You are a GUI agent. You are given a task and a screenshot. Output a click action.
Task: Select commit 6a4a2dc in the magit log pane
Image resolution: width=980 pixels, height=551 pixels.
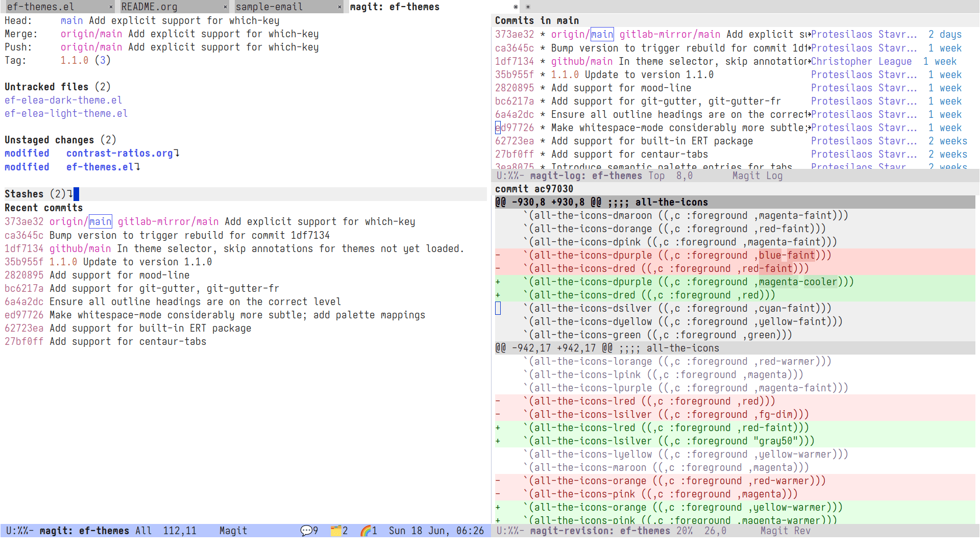(514, 114)
